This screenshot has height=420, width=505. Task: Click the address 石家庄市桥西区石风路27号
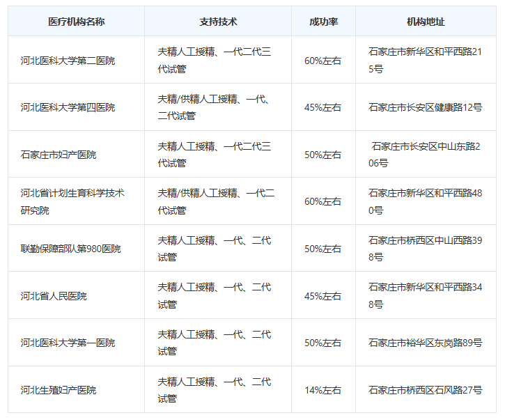[x=425, y=390]
